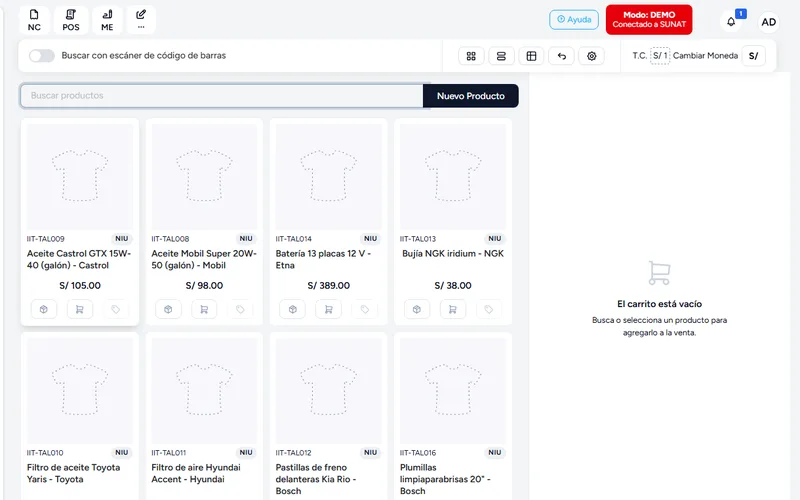View stock box icon for Aceite Mobil

(x=168, y=309)
